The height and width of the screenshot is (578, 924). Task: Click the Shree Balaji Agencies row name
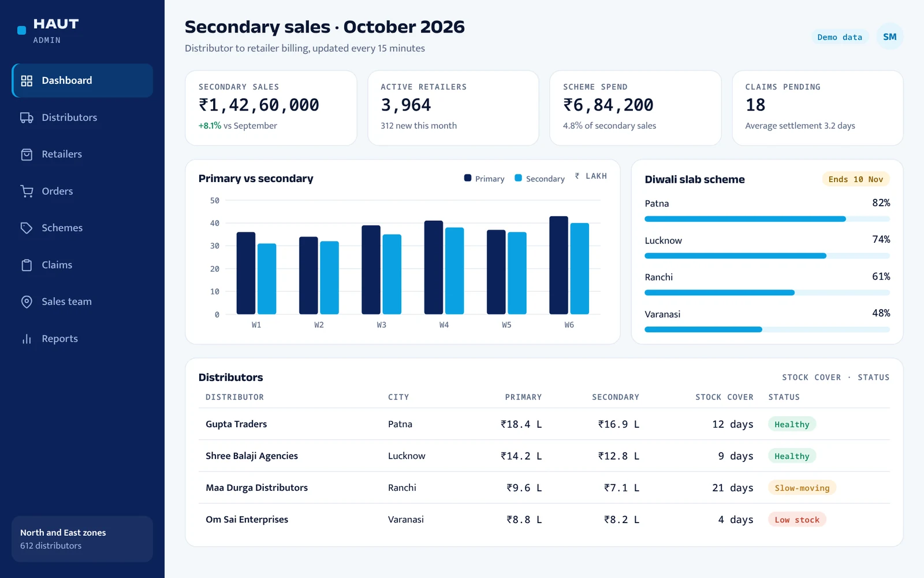pos(252,456)
